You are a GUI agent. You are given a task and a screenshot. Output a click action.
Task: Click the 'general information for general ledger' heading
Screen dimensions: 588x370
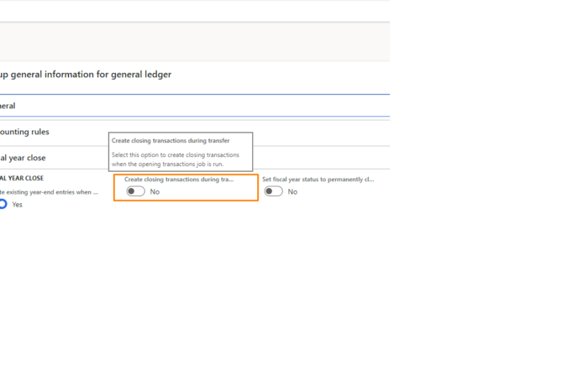click(86, 75)
